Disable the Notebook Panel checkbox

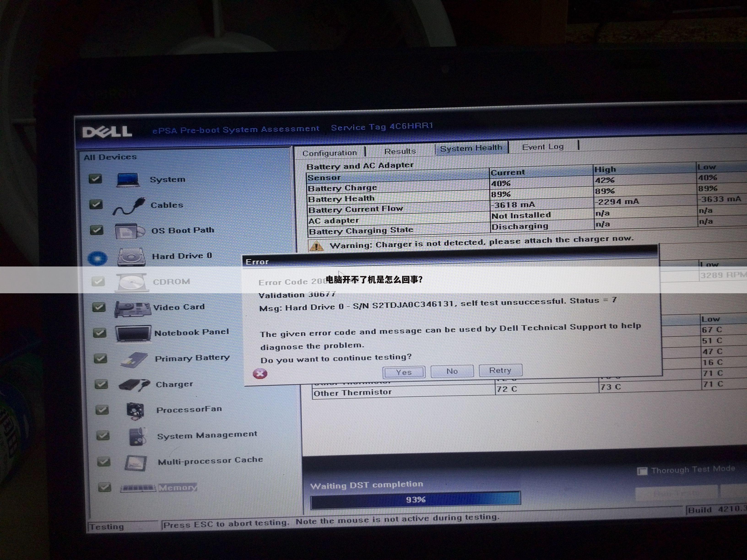point(100,333)
